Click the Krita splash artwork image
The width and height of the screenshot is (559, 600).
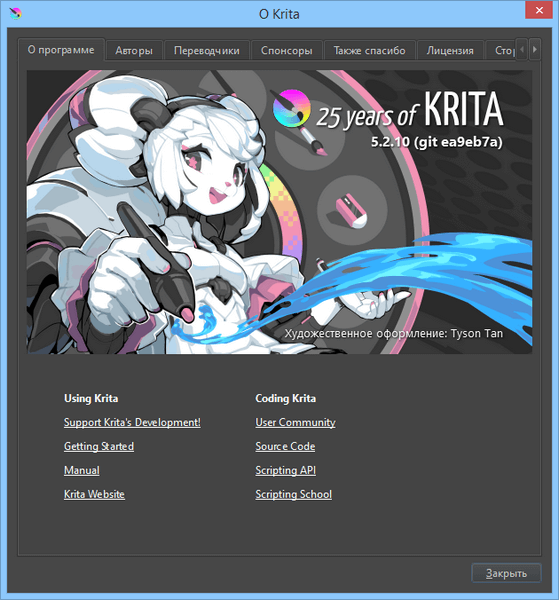(279, 212)
